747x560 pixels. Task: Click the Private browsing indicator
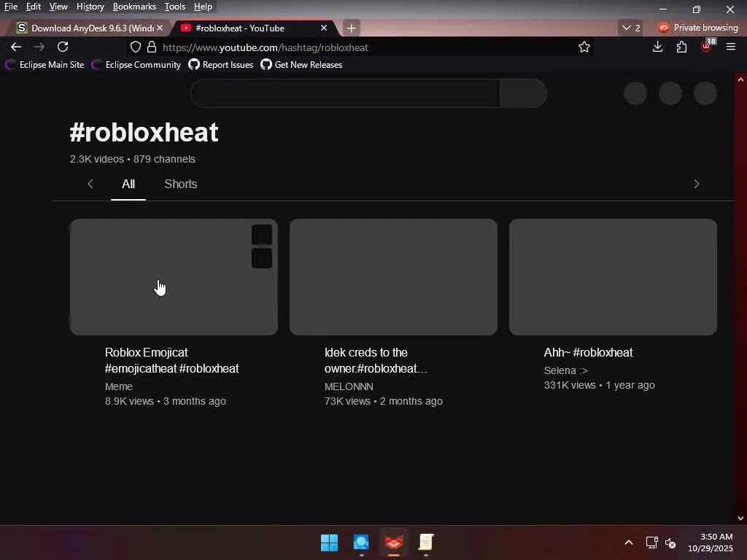tap(698, 28)
